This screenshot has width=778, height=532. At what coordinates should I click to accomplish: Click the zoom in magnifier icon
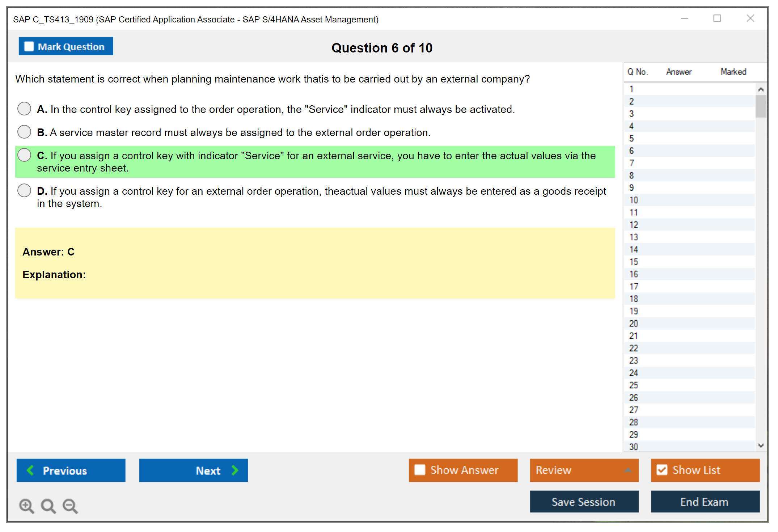(26, 505)
